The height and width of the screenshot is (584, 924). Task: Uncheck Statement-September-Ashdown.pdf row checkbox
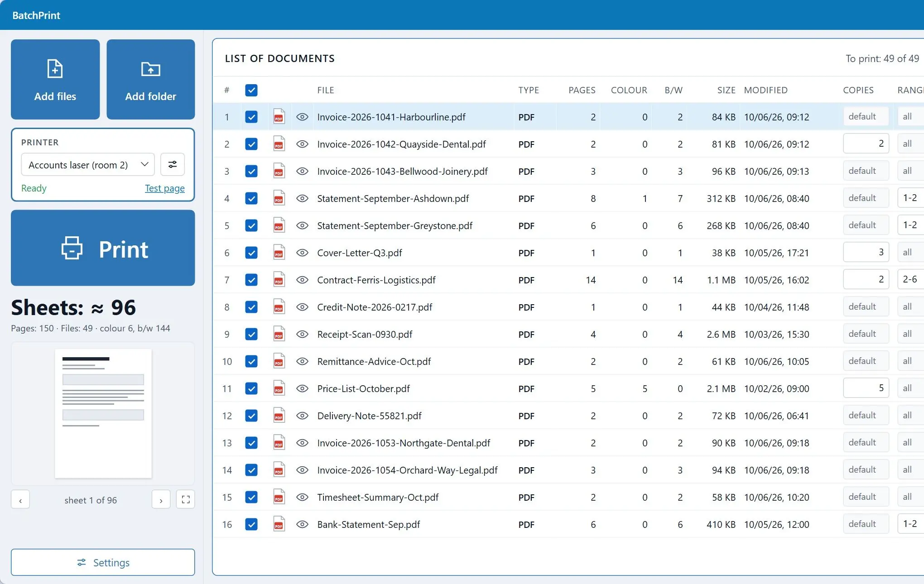click(x=251, y=198)
